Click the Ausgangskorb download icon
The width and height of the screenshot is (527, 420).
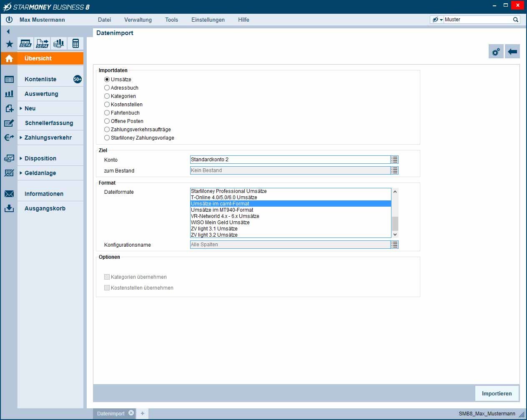[9, 208]
